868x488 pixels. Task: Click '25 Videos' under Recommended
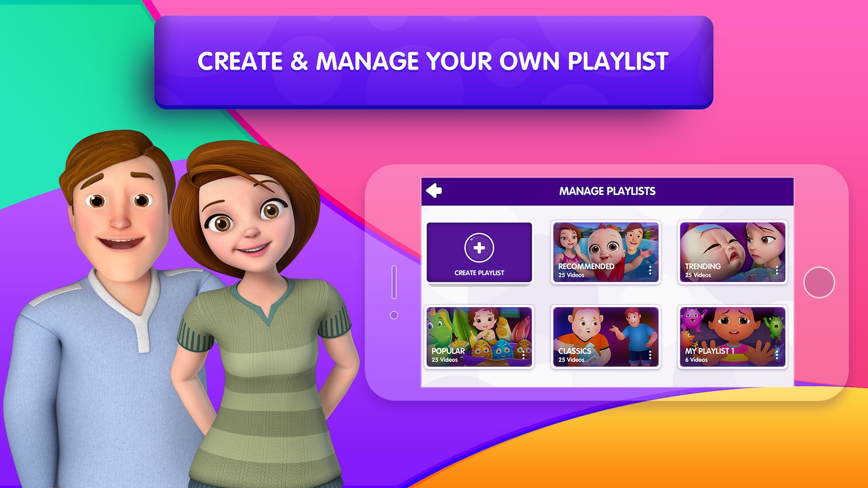click(x=571, y=275)
